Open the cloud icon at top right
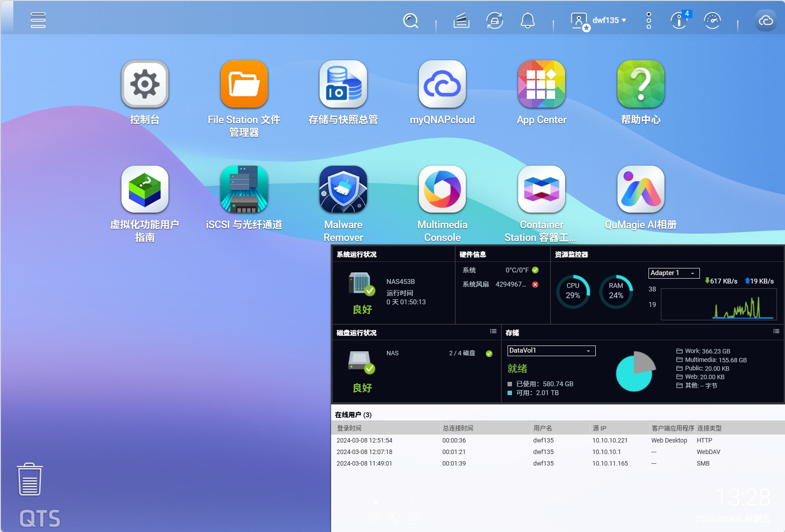 click(766, 20)
